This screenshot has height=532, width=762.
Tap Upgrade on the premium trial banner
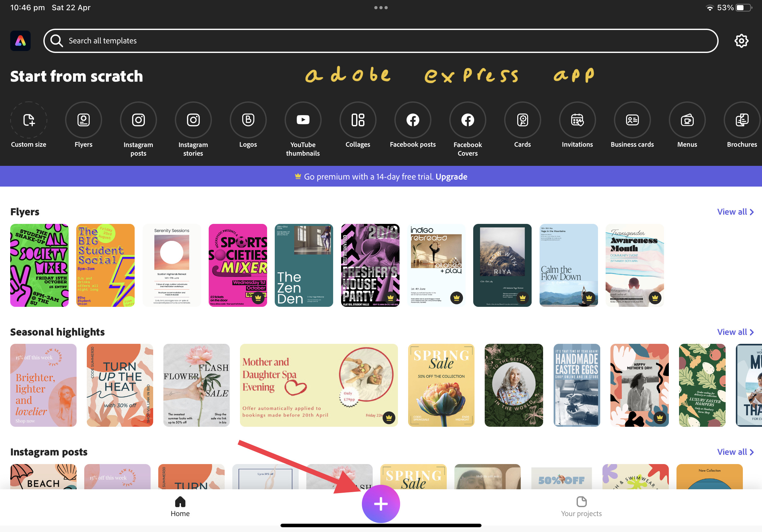[451, 176]
